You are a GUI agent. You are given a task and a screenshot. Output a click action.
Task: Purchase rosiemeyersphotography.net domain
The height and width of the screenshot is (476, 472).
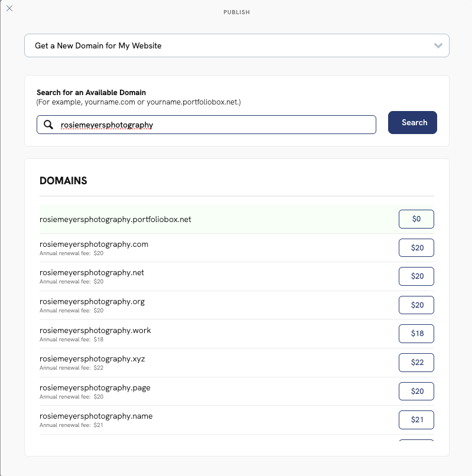(416, 276)
